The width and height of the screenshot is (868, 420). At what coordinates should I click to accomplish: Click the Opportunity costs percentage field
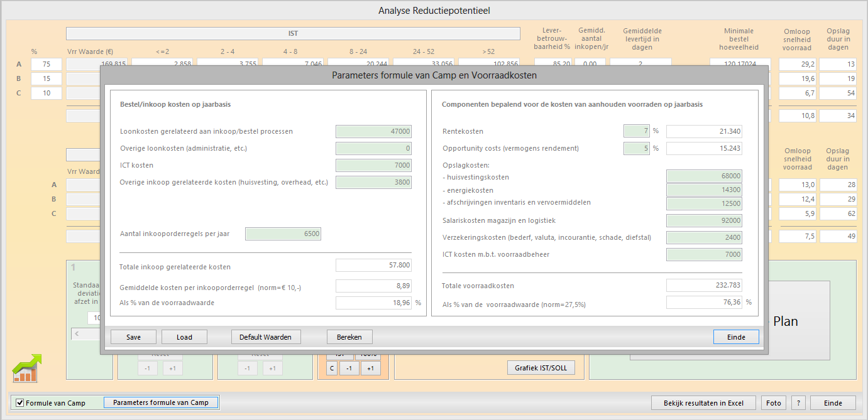pos(636,149)
